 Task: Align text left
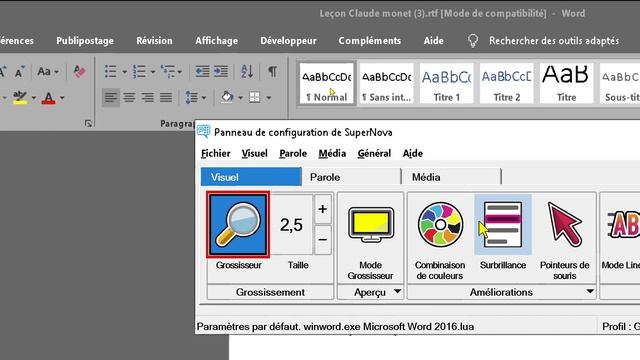click(111, 97)
